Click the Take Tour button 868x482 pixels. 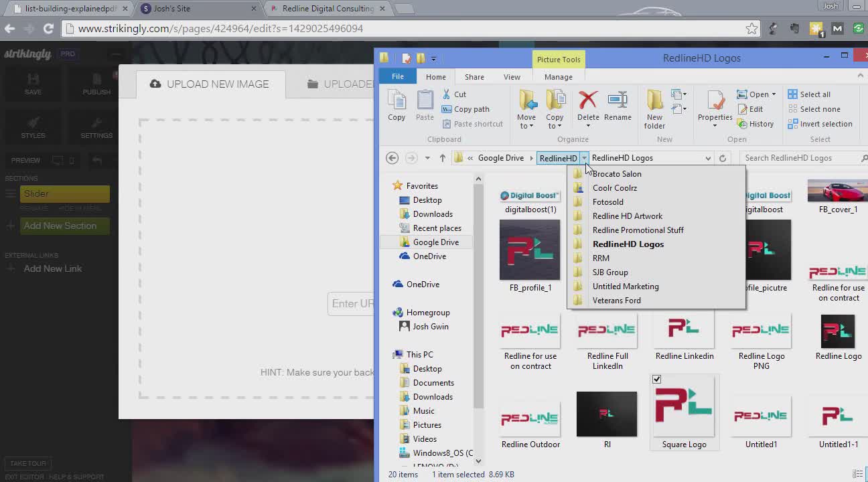28,463
